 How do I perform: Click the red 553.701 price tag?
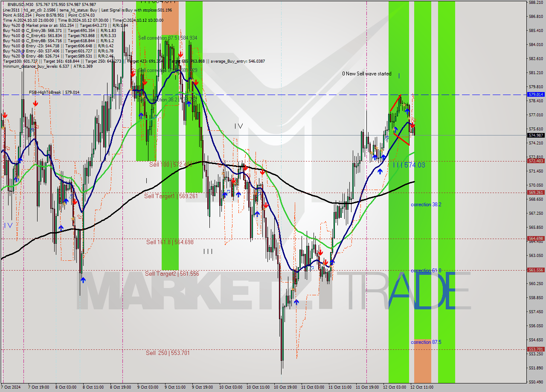point(536,349)
